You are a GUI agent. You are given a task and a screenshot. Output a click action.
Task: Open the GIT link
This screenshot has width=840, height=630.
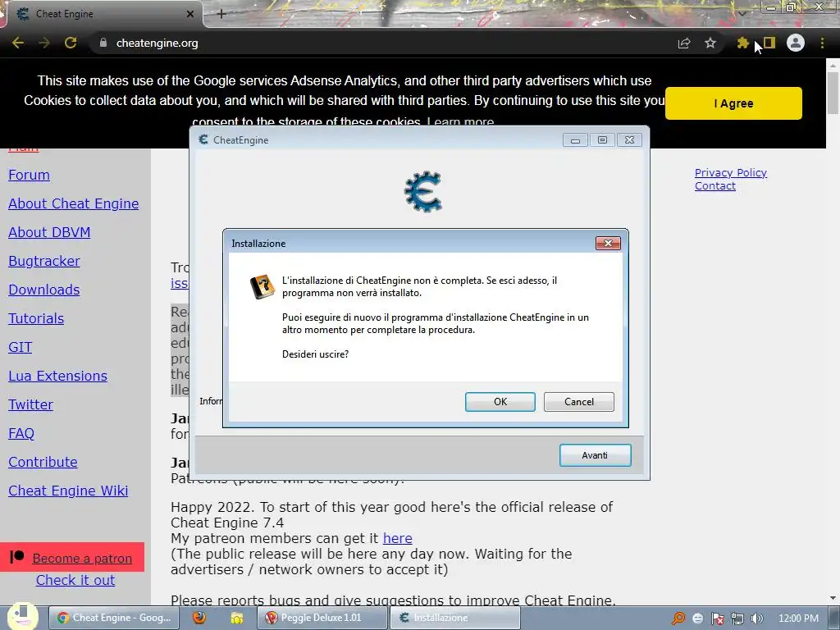pyautogui.click(x=21, y=347)
